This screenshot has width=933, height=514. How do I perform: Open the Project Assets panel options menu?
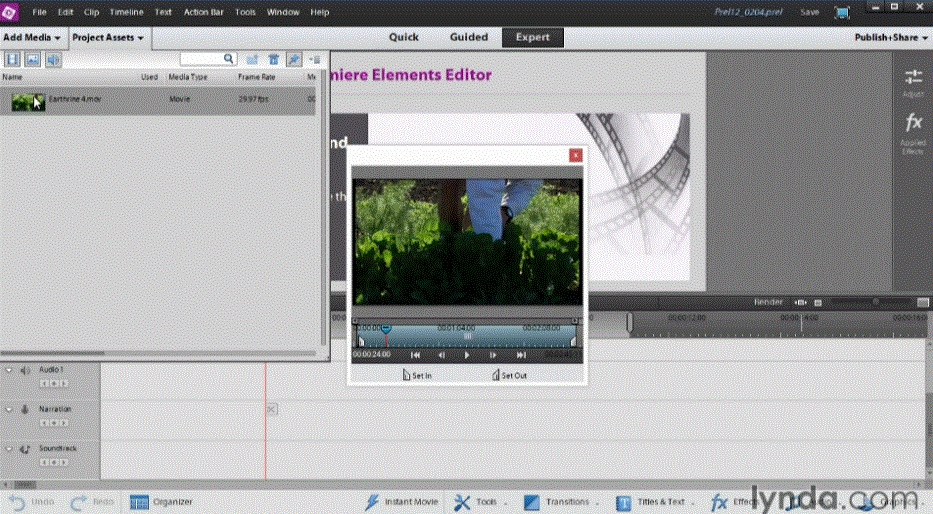(315, 59)
